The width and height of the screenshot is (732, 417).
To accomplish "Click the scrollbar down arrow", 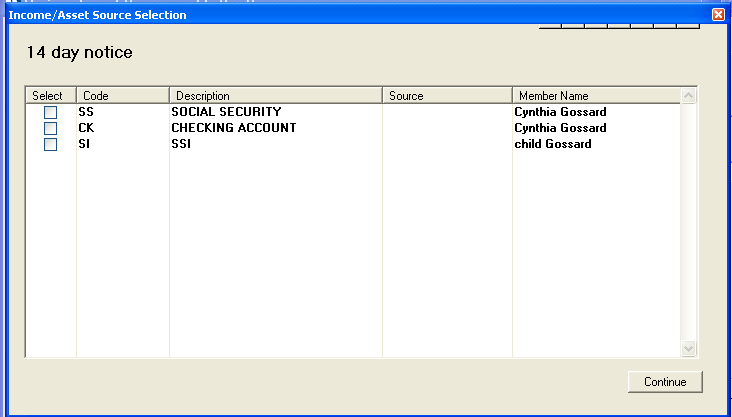I will [x=688, y=347].
